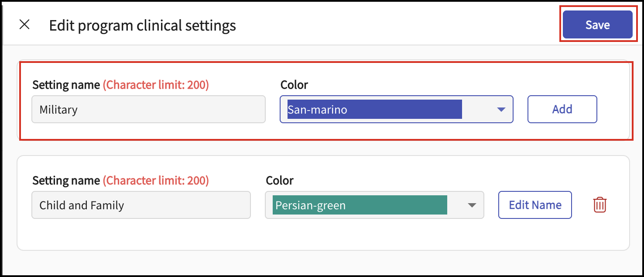
Task: Click the Edit program clinical settings title
Action: (142, 25)
